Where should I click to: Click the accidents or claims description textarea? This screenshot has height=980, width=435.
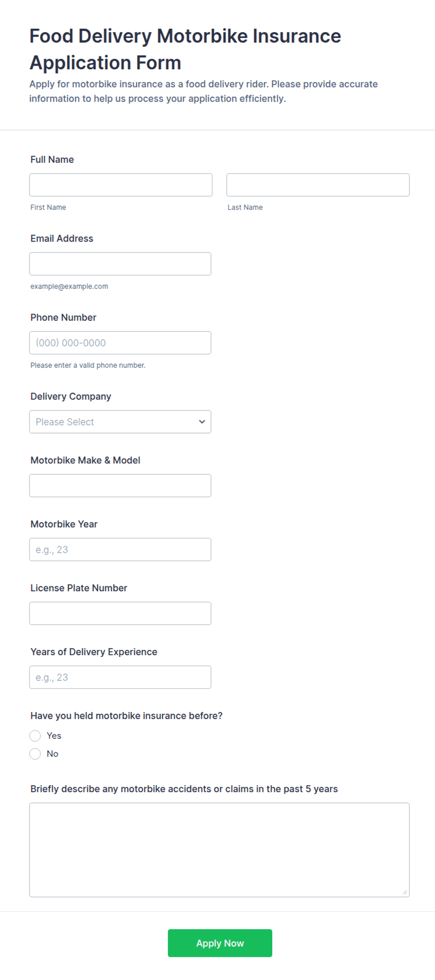pos(219,850)
